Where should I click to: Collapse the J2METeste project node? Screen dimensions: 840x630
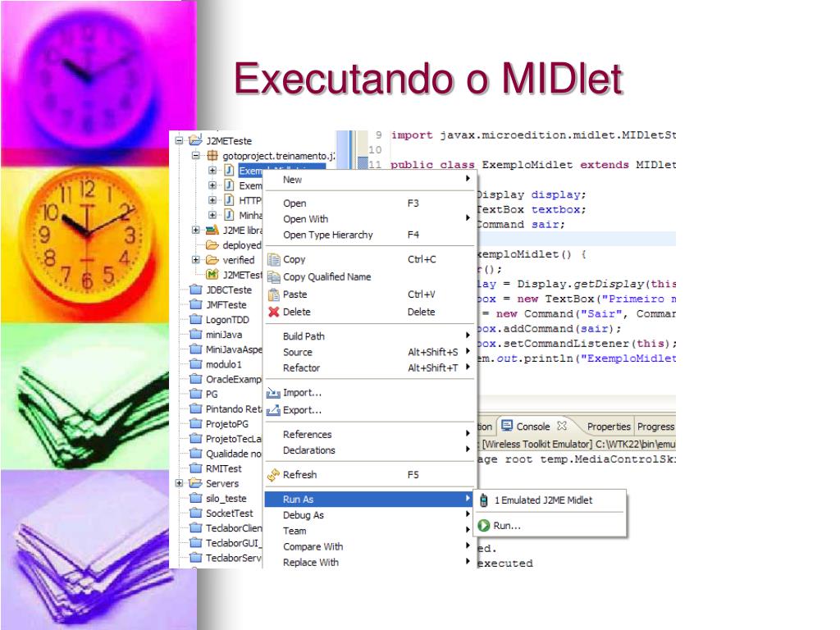click(180, 141)
